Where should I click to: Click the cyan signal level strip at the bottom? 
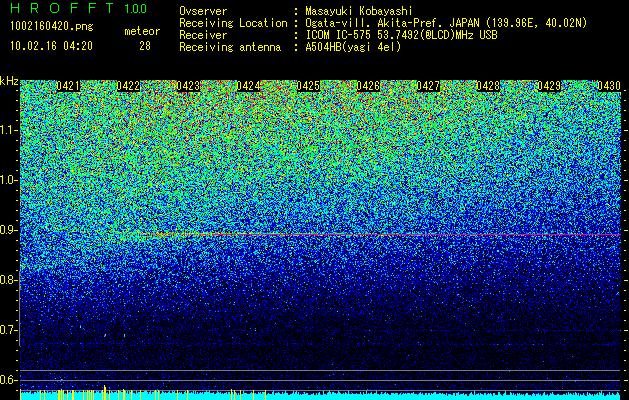click(321, 396)
